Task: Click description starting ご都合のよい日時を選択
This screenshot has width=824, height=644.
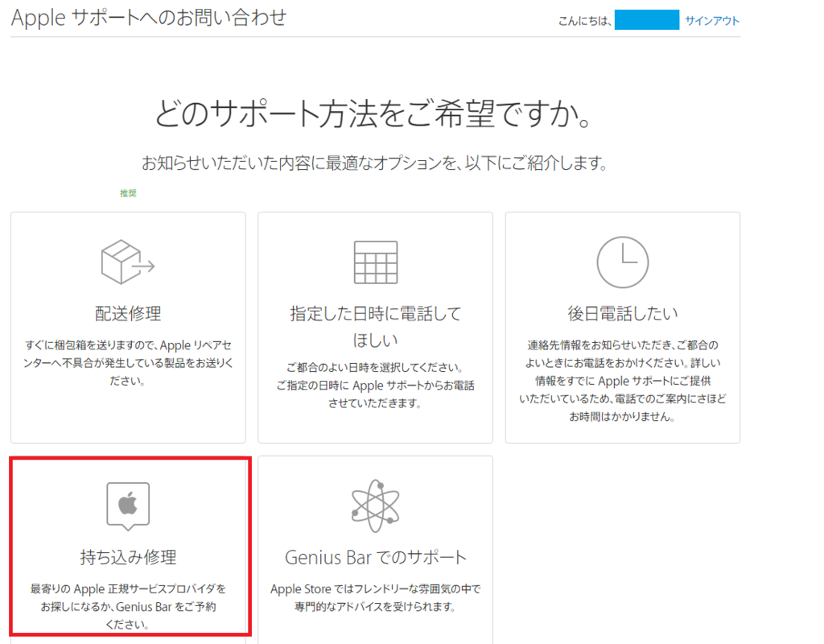Action: click(375, 386)
